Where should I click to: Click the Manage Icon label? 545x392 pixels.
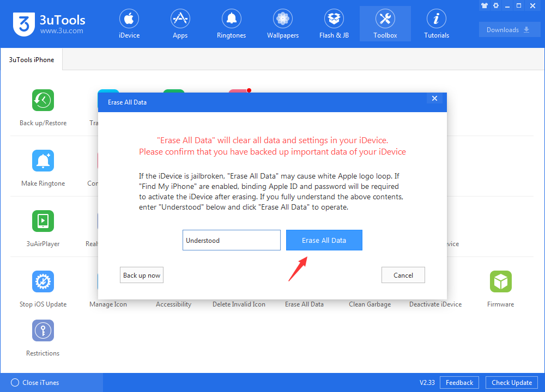108,304
